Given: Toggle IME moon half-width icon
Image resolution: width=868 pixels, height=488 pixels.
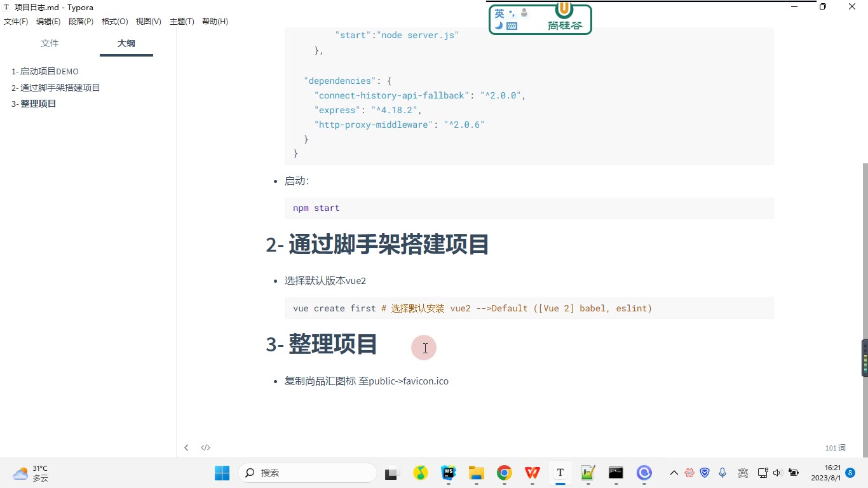Looking at the screenshot, I should point(499,26).
